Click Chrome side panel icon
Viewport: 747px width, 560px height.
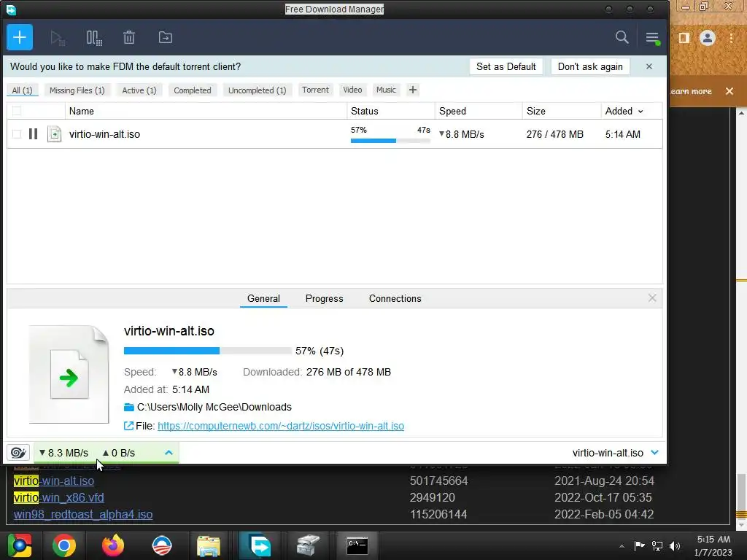pyautogui.click(x=684, y=38)
